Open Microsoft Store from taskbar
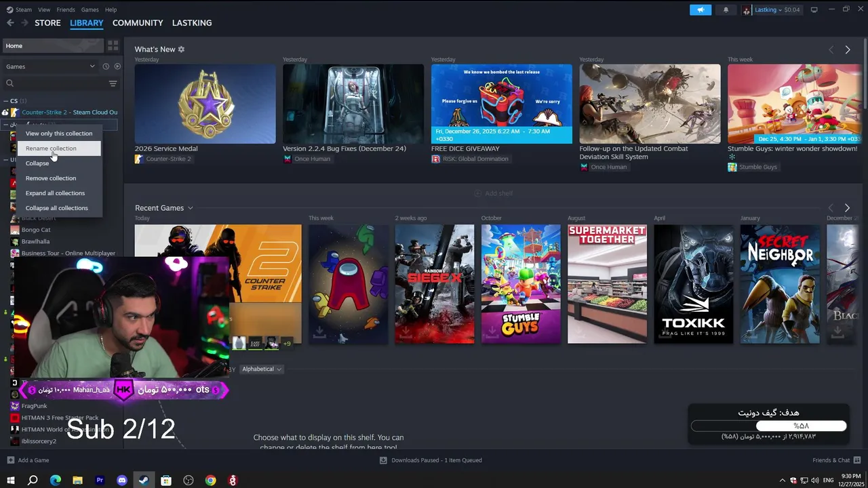 coord(166,480)
